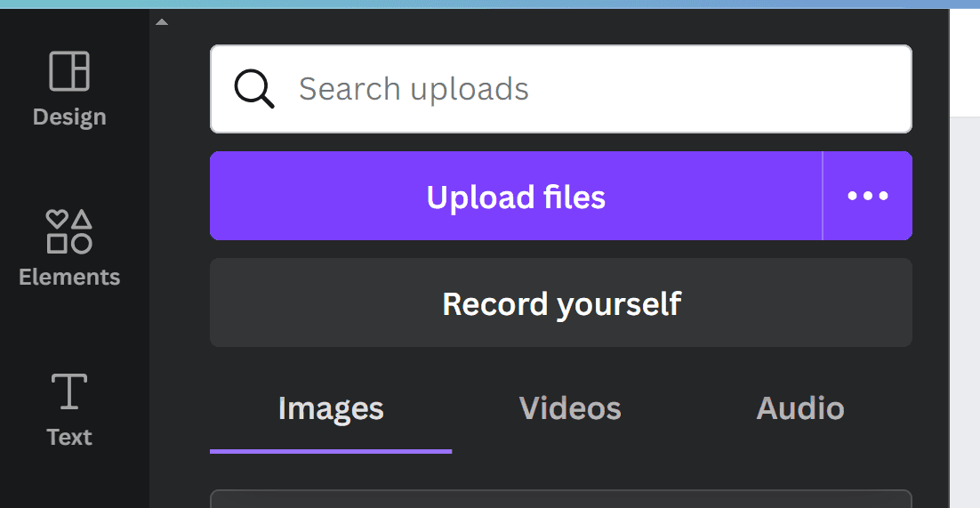The height and width of the screenshot is (508, 980).
Task: Click the placeholder text "Search uploads"
Action: click(x=414, y=89)
